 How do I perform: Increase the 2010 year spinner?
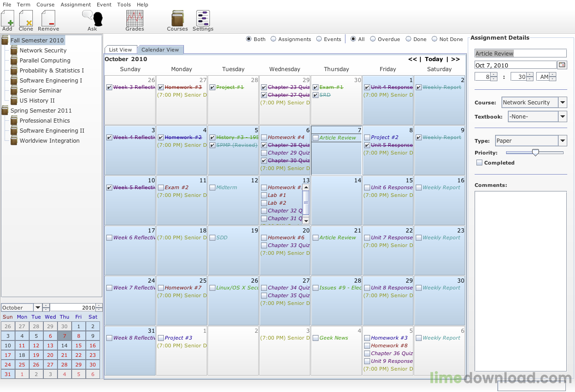[99, 305]
